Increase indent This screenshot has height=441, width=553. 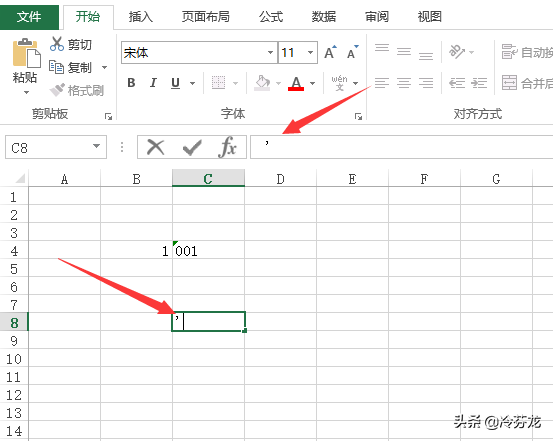[x=479, y=83]
